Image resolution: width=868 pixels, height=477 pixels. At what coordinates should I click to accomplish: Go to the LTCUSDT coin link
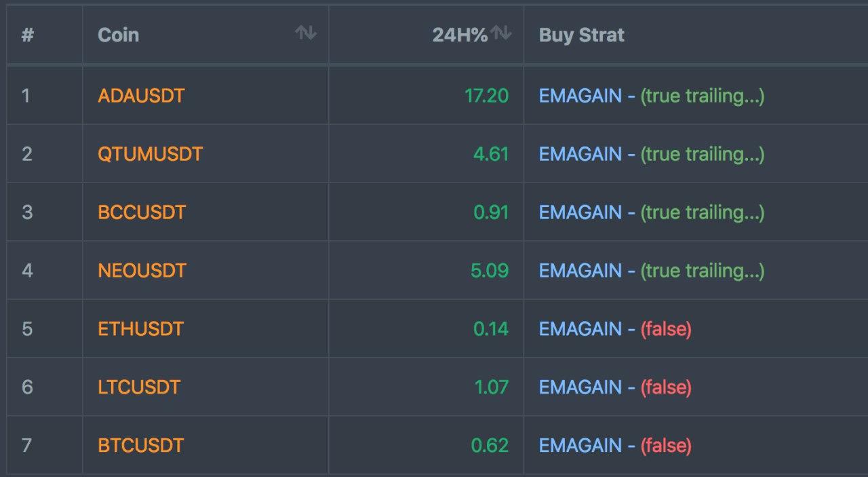[x=139, y=387]
